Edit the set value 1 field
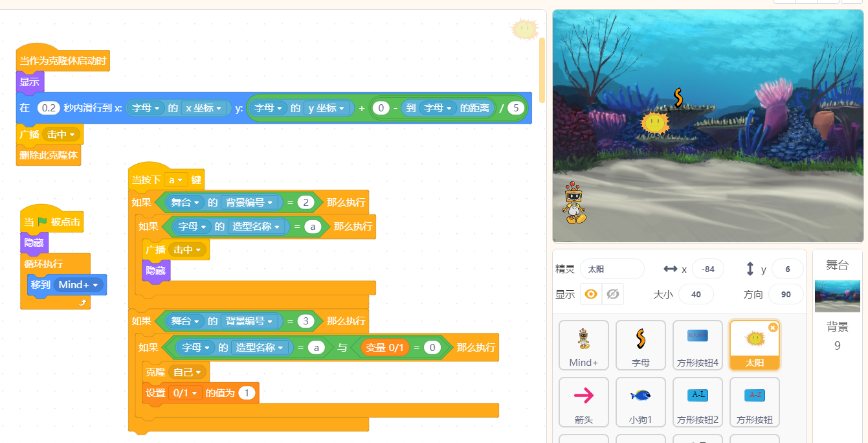 pos(247,392)
